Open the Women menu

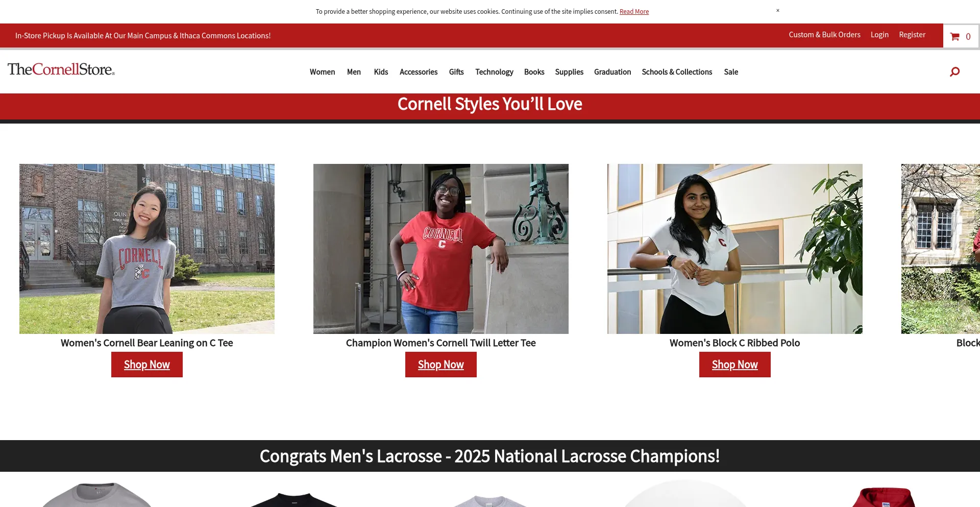(x=322, y=72)
